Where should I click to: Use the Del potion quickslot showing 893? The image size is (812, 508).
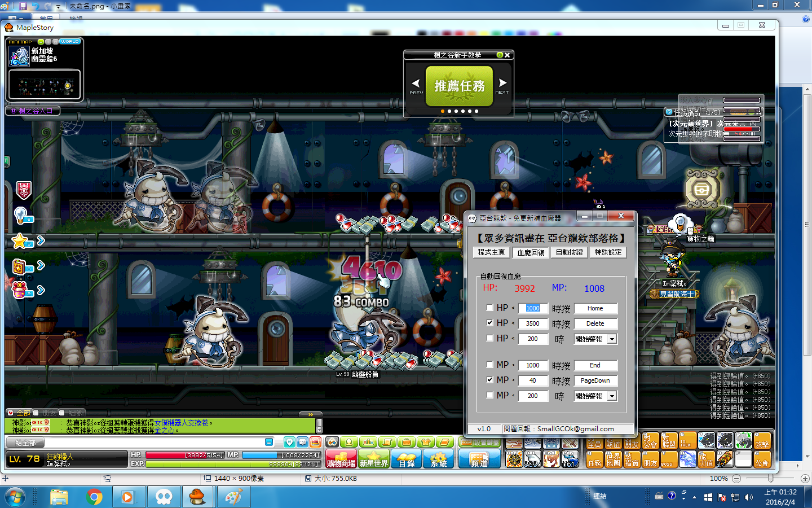pos(532,459)
